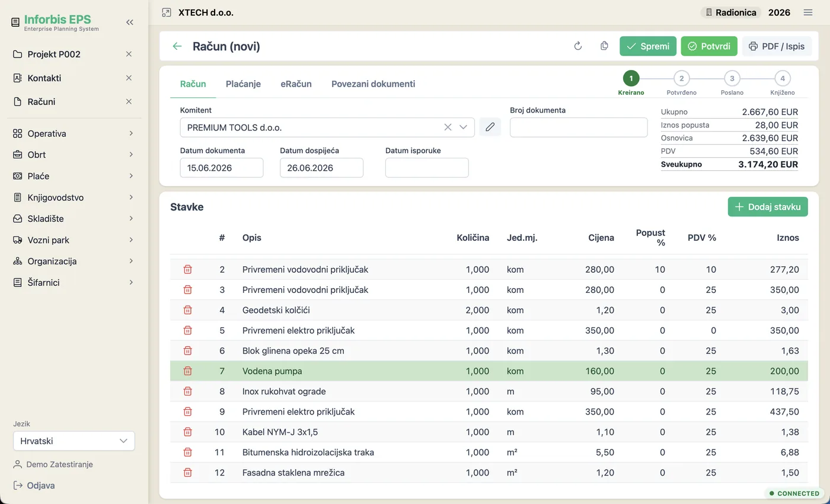
Task: Open the Komitent dropdown arrow
Action: 464,127
